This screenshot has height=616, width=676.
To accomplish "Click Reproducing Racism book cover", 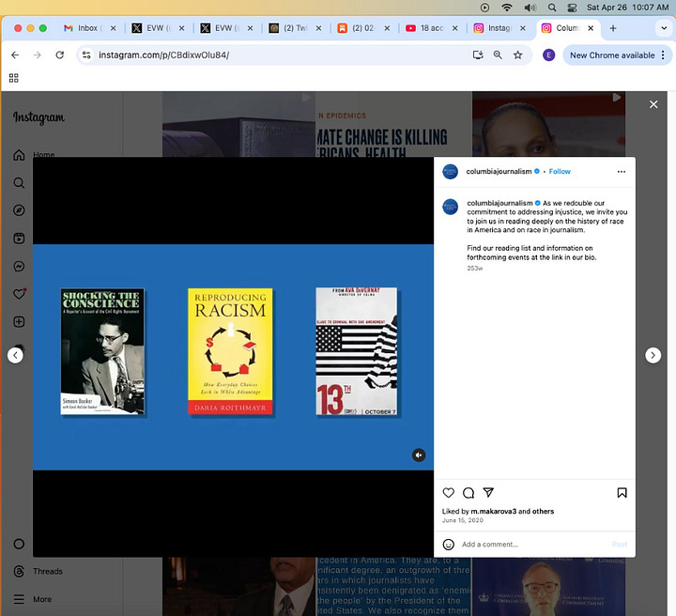I will click(x=230, y=351).
